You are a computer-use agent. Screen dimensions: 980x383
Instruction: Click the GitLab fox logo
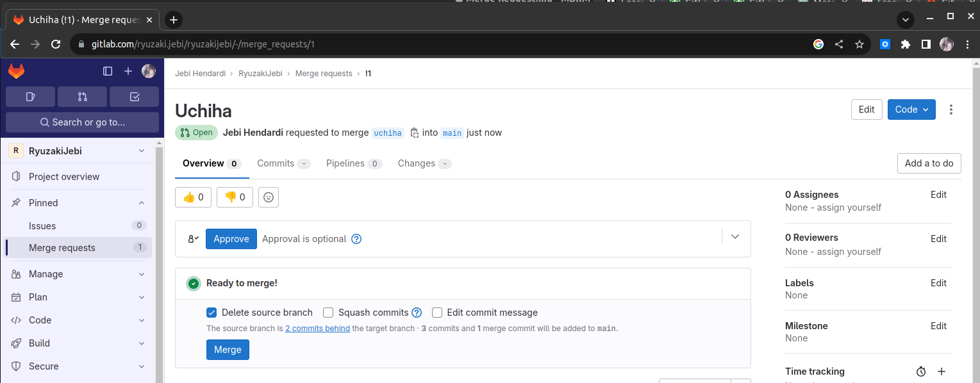(16, 71)
